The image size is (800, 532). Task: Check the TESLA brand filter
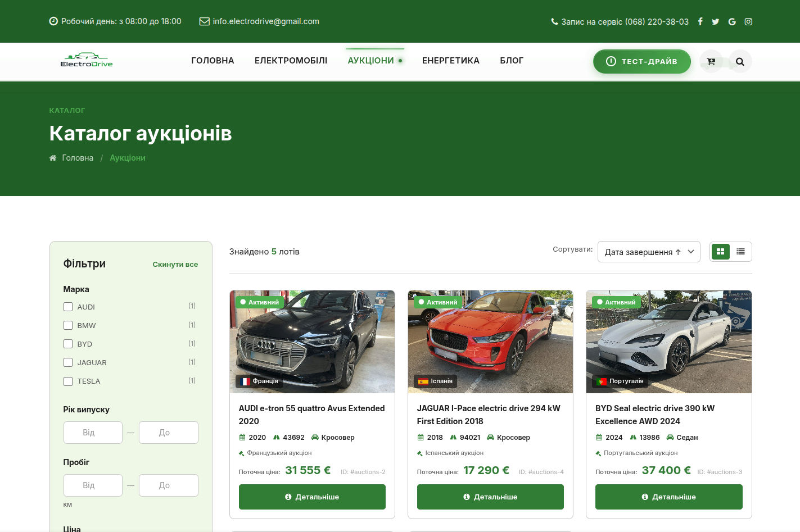(68, 381)
